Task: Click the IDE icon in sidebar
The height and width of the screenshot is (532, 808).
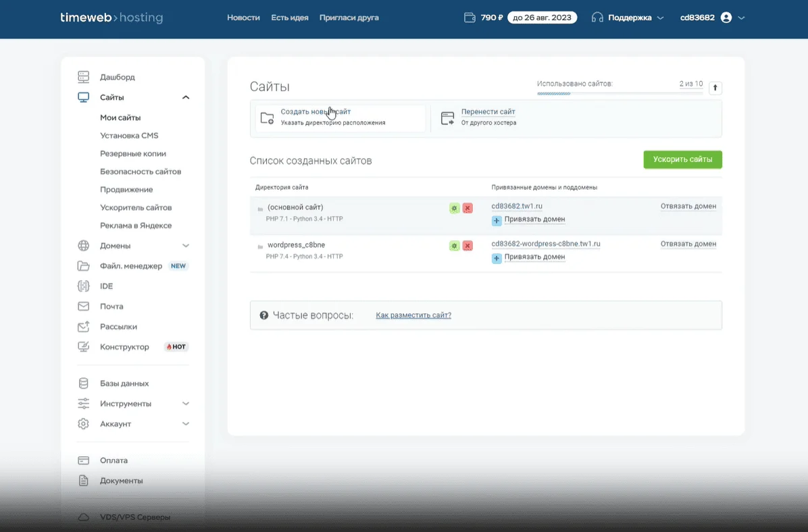Action: click(x=84, y=286)
